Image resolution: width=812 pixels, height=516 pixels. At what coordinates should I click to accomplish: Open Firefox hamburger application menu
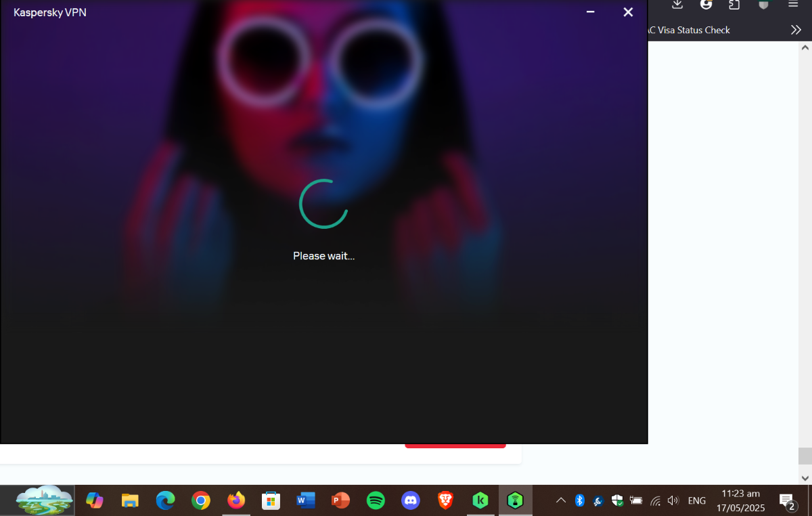pos(793,5)
